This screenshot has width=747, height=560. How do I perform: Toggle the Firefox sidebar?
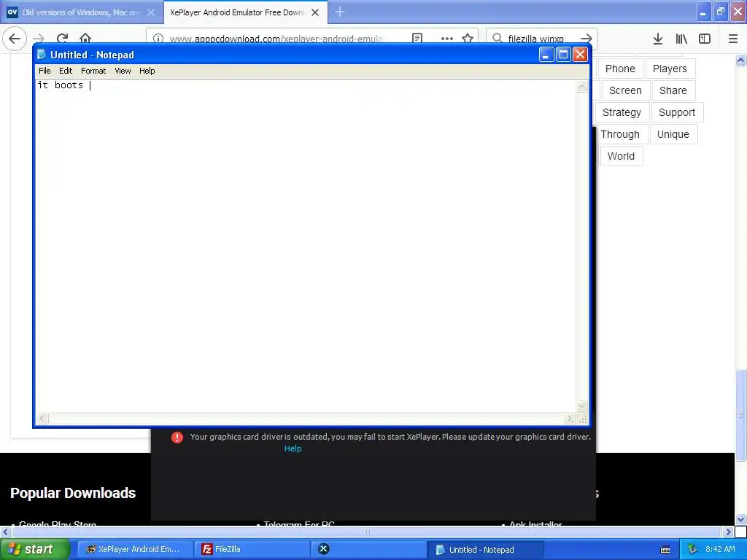click(705, 39)
